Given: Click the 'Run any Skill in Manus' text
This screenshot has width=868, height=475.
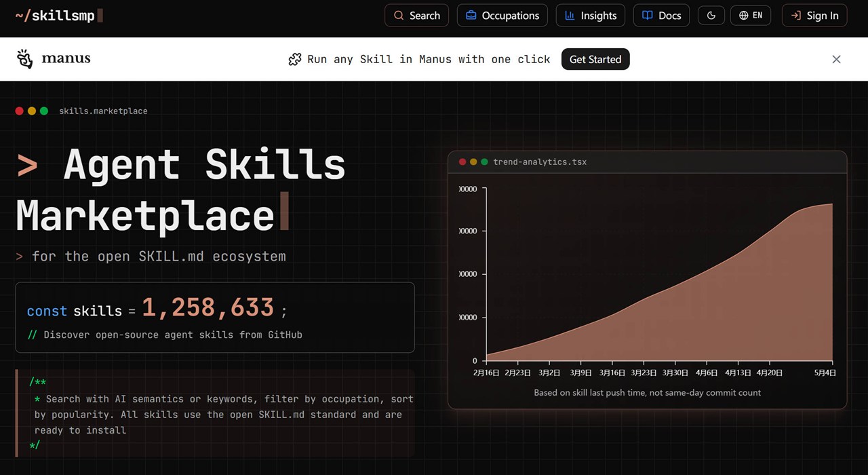Looking at the screenshot, I should coord(429,60).
